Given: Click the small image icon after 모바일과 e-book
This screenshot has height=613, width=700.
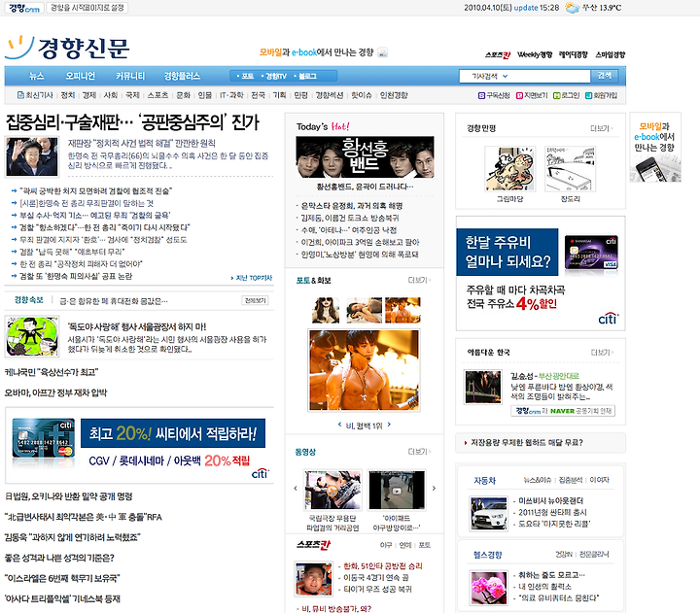Looking at the screenshot, I should pyautogui.click(x=383, y=52).
